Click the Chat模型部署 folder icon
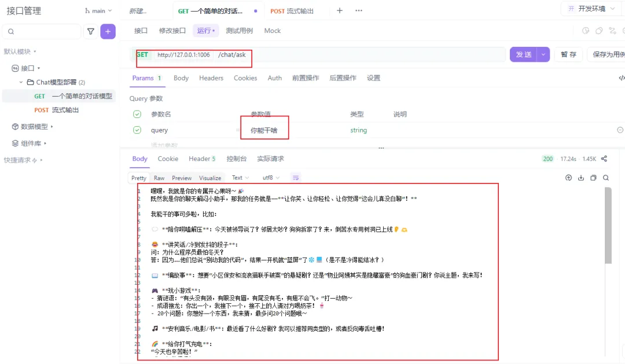The height and width of the screenshot is (364, 625). (x=30, y=82)
